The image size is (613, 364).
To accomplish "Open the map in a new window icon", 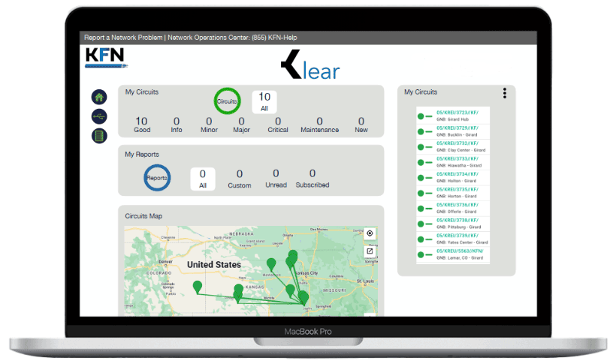I will pos(370,251).
